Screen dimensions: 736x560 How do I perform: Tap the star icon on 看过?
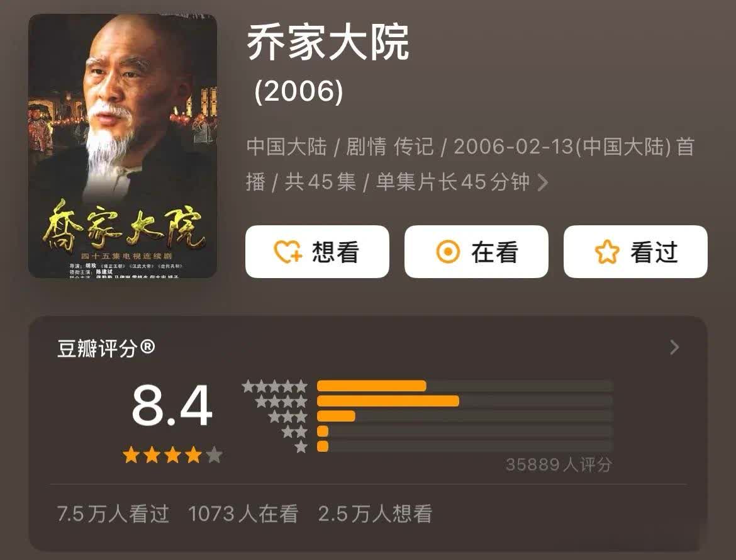(607, 252)
